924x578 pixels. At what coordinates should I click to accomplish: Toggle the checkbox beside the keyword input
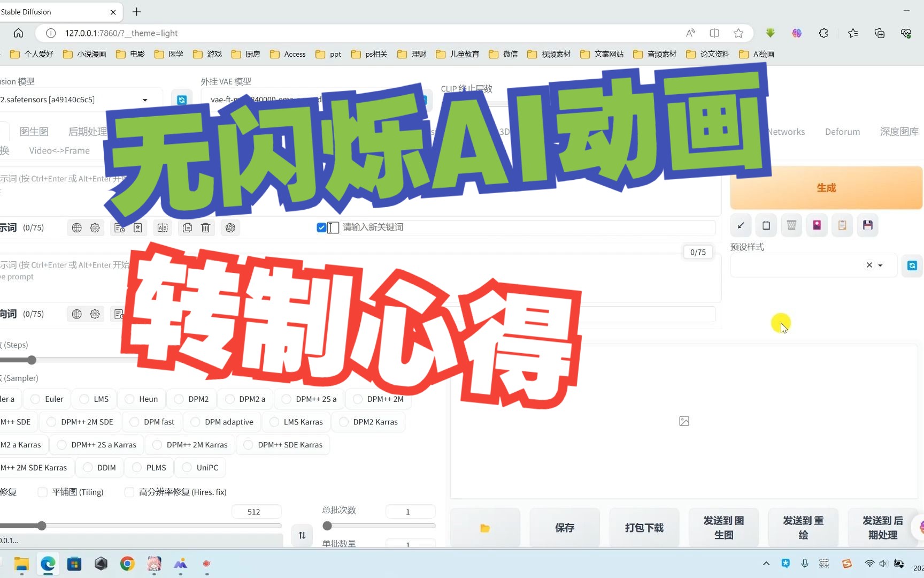(321, 227)
